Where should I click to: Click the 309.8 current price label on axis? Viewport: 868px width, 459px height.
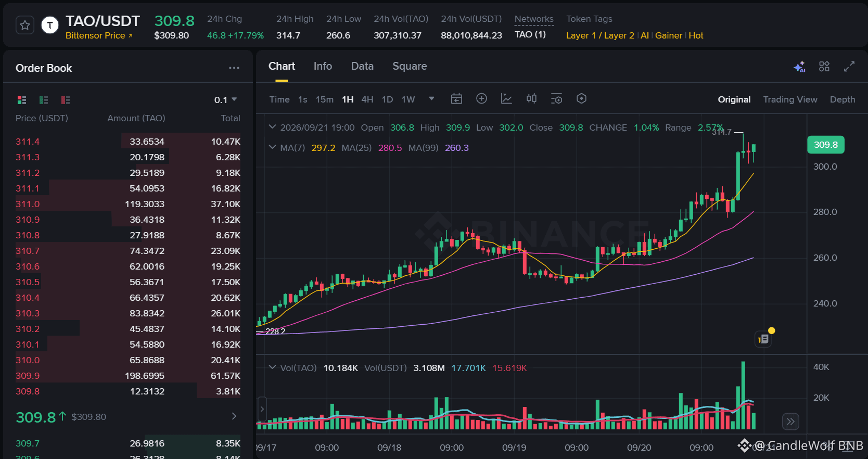pyautogui.click(x=826, y=145)
